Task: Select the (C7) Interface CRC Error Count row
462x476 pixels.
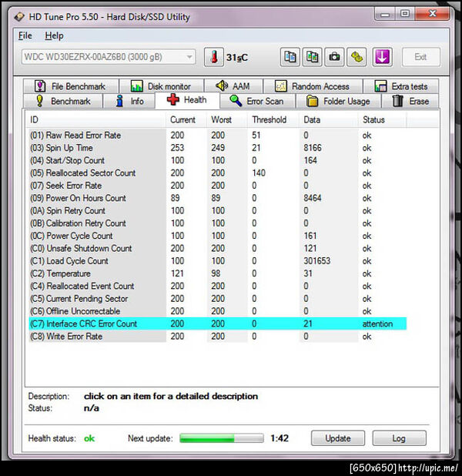Action: 218,323
